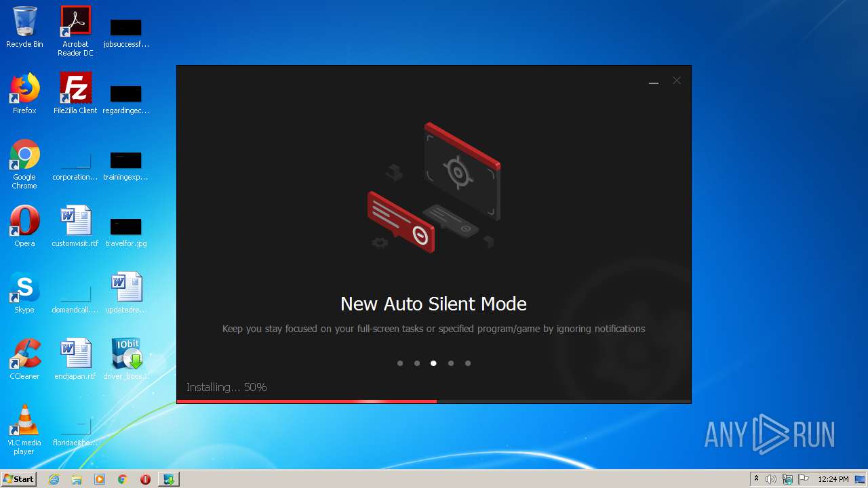The image size is (868, 488).
Task: Go to fourth slide dot
Action: tap(451, 363)
